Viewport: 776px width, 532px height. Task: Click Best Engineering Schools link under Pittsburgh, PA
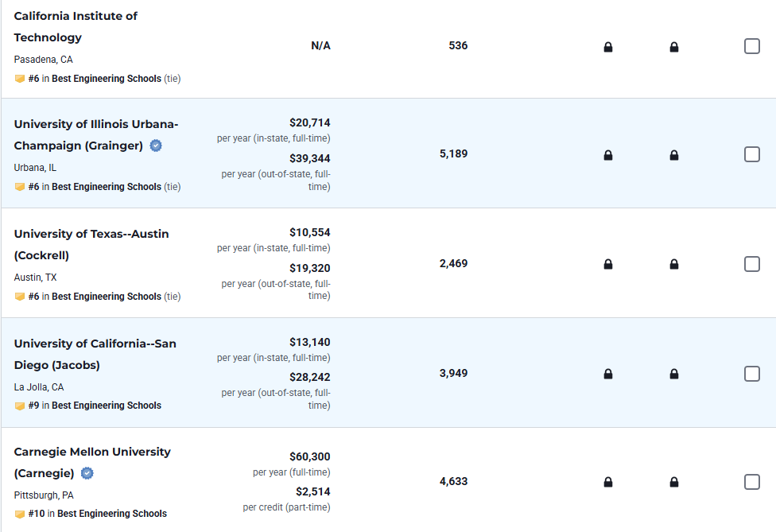point(112,514)
